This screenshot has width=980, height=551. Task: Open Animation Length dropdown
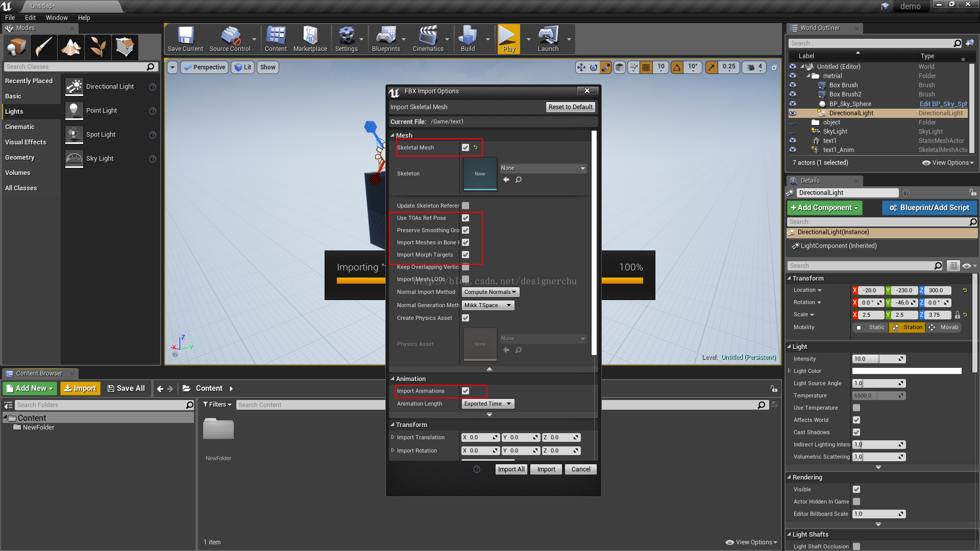click(x=488, y=404)
